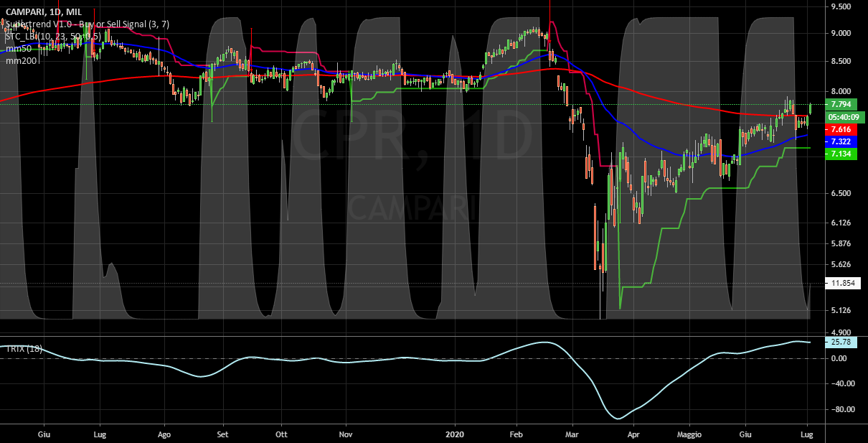Image resolution: width=868 pixels, height=443 pixels.
Task: Click the 5.876 price axis label
Action: [840, 243]
